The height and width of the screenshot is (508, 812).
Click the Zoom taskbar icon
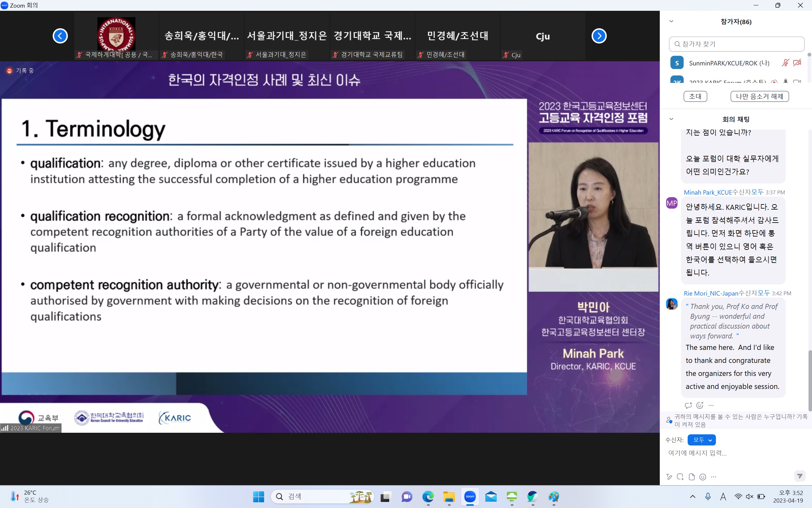470,497
